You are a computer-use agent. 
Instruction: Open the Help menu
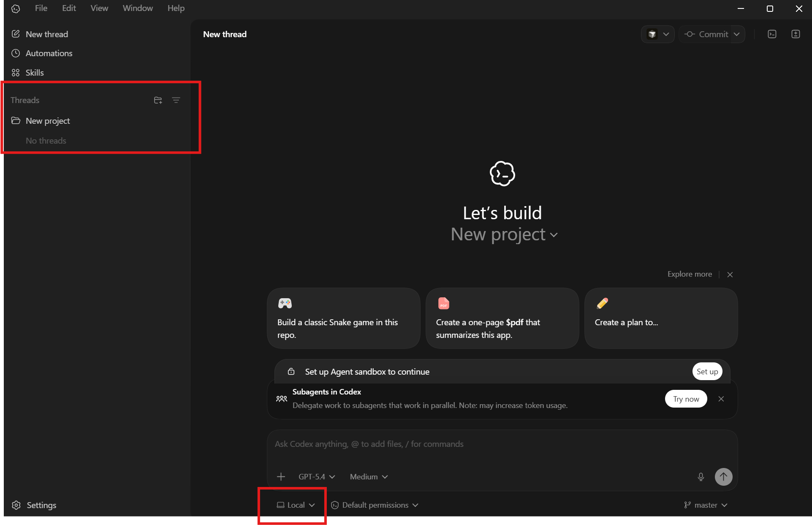click(175, 8)
